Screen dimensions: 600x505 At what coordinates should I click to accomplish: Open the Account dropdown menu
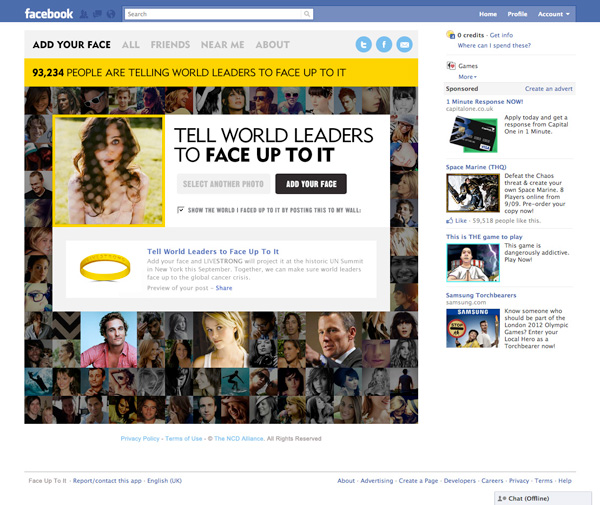tap(553, 14)
